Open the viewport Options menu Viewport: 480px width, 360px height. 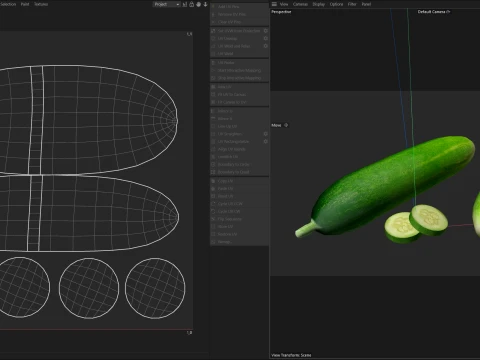[336, 4]
